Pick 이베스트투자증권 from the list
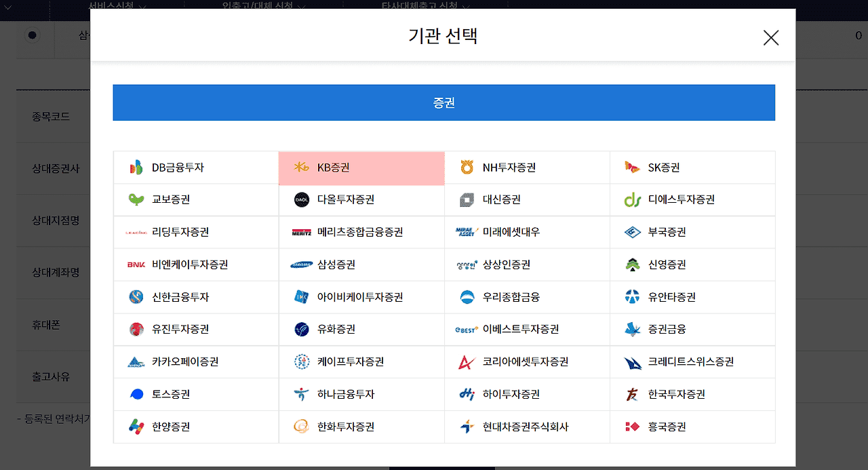The width and height of the screenshot is (868, 470). coord(520,330)
